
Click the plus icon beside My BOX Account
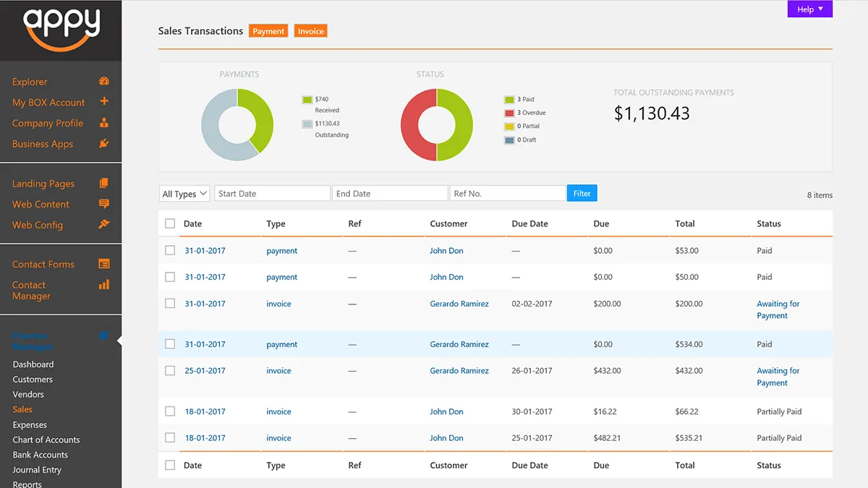coord(104,102)
